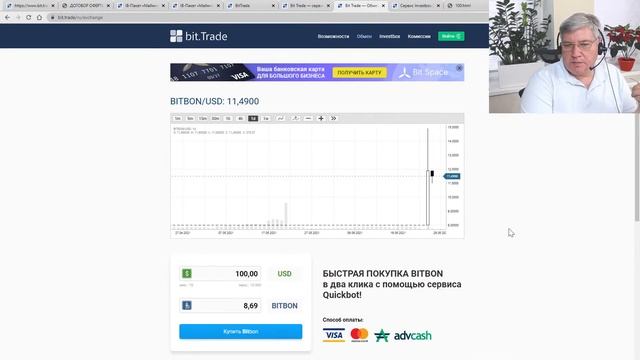Close the Сервис Investbox tab
640x360 pixels.
[438, 6]
